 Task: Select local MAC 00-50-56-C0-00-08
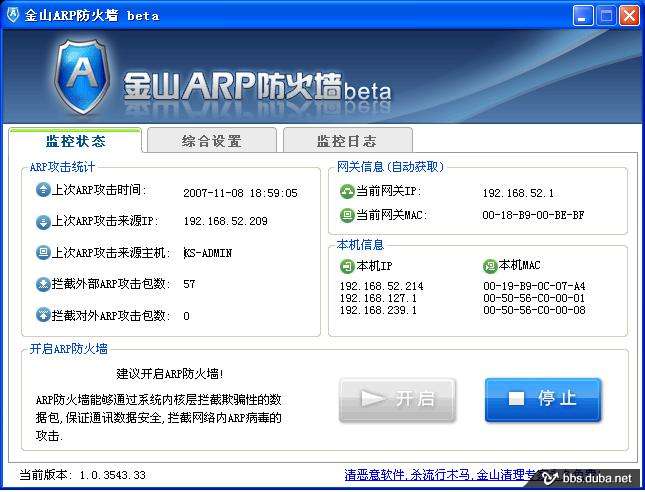pos(534,310)
